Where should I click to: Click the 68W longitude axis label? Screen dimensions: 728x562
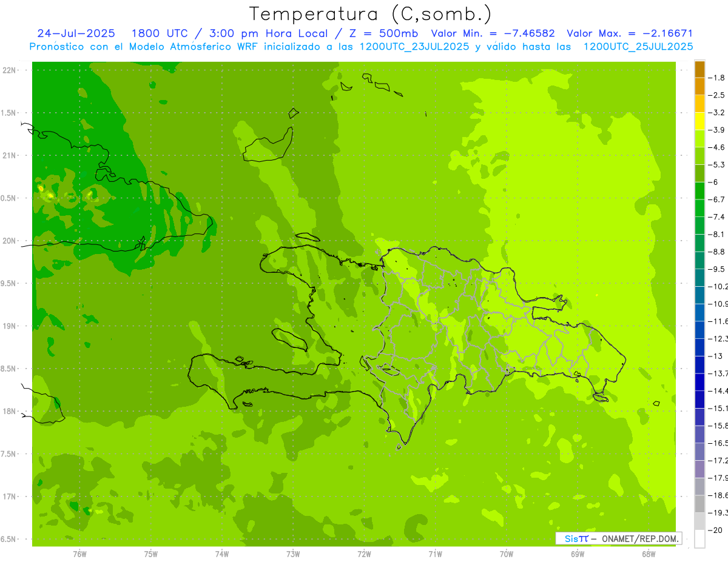(649, 554)
